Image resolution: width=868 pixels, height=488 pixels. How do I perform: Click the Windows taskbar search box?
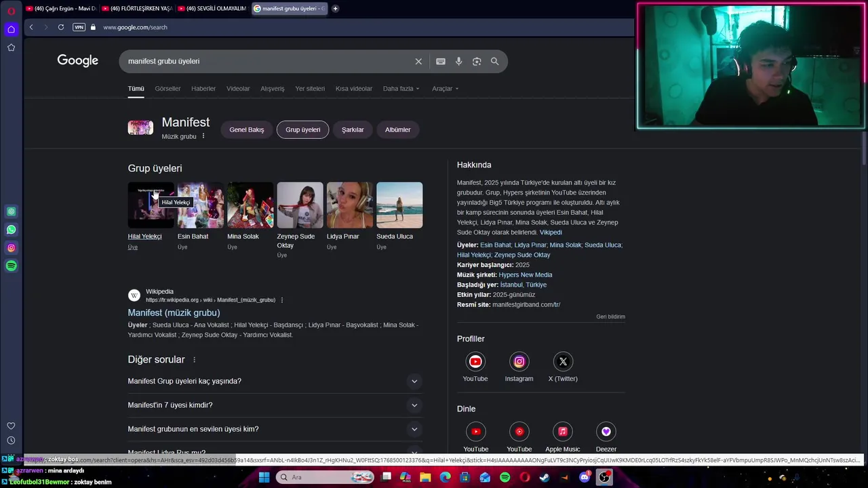tap(325, 477)
